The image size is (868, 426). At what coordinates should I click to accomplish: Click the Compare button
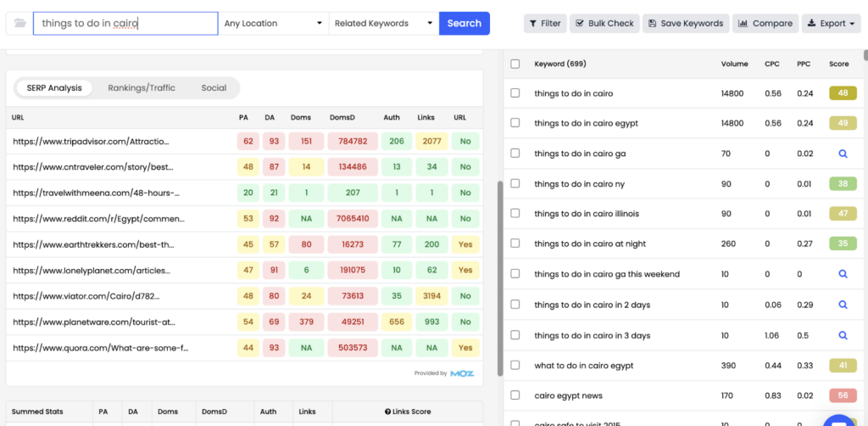765,23
